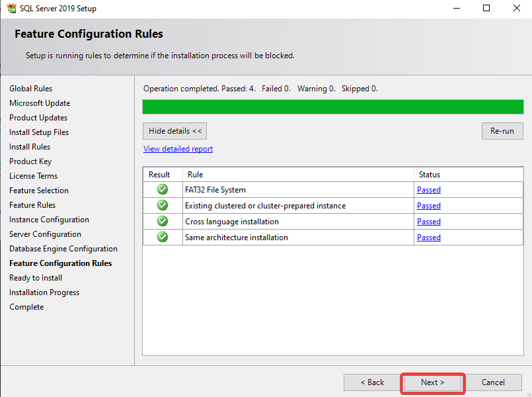532x397 pixels.
Task: Select Installation Progress step
Action: 44,292
